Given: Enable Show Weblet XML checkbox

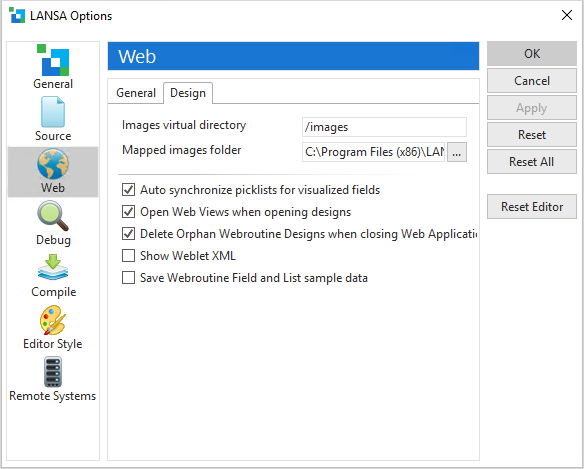Looking at the screenshot, I should (x=128, y=256).
